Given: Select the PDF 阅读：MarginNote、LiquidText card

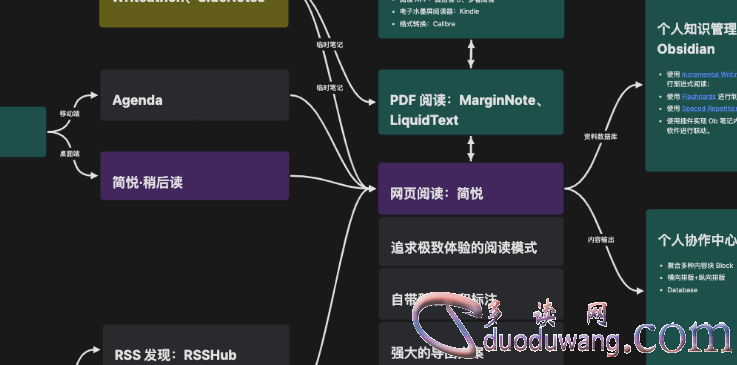Looking at the screenshot, I should 470,102.
